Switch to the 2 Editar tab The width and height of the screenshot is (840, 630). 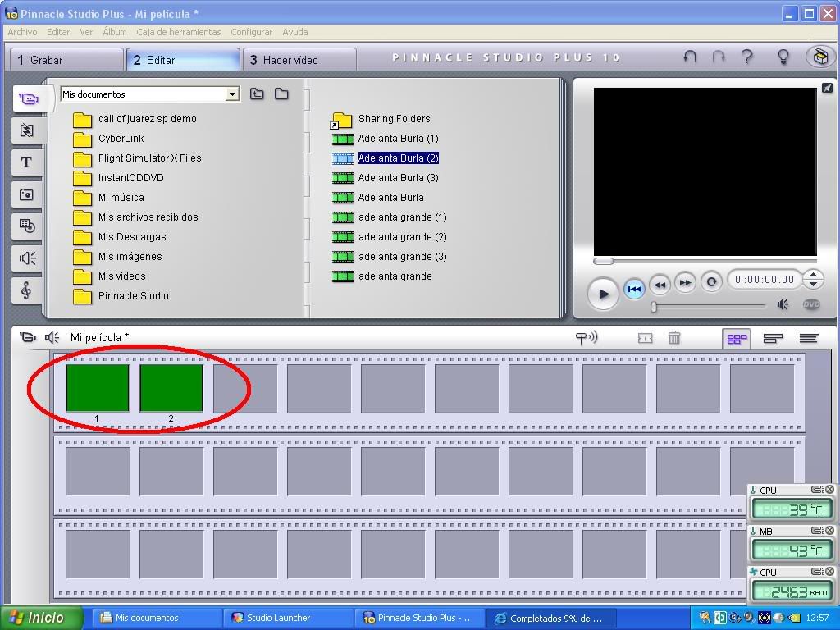pyautogui.click(x=183, y=60)
